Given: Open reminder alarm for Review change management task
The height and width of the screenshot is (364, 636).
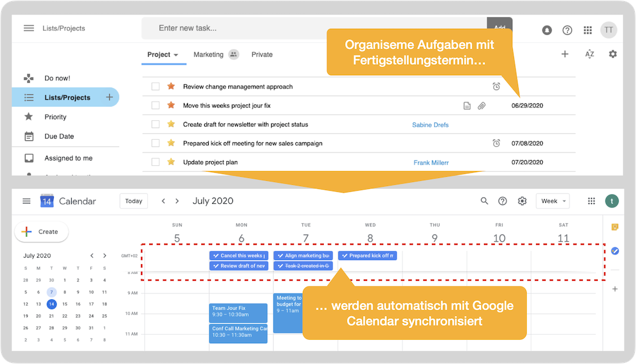Looking at the screenshot, I should pyautogui.click(x=496, y=86).
